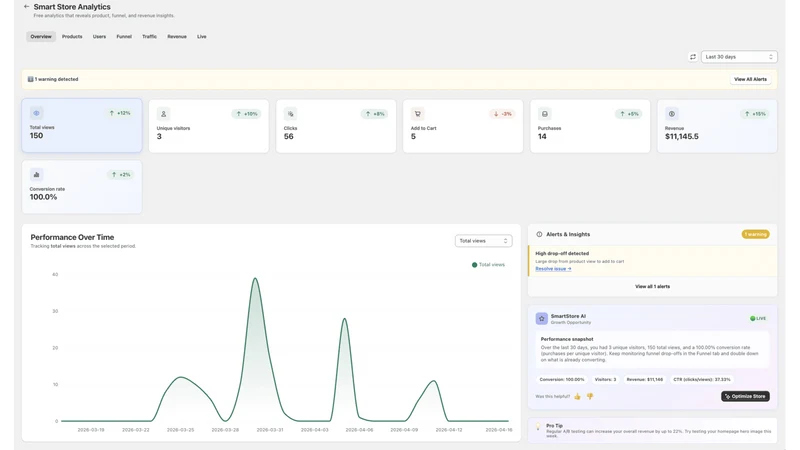Click the Optimize Store button

pos(745,396)
